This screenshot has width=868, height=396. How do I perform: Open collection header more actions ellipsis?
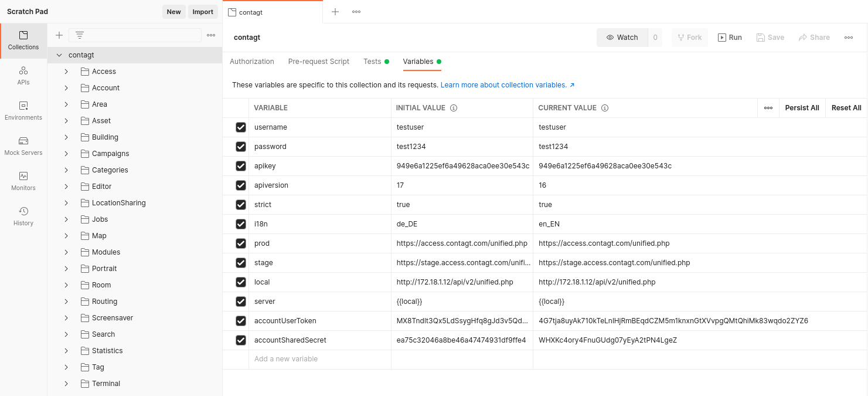pyautogui.click(x=849, y=38)
